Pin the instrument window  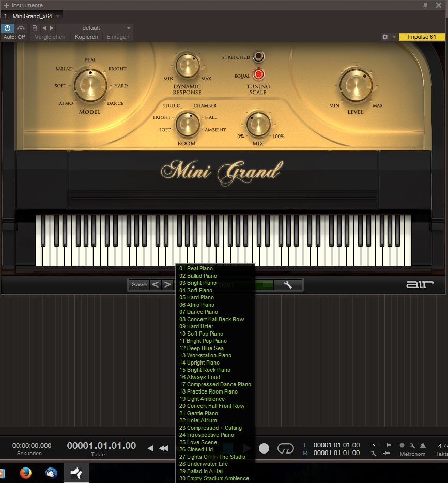(425, 5)
